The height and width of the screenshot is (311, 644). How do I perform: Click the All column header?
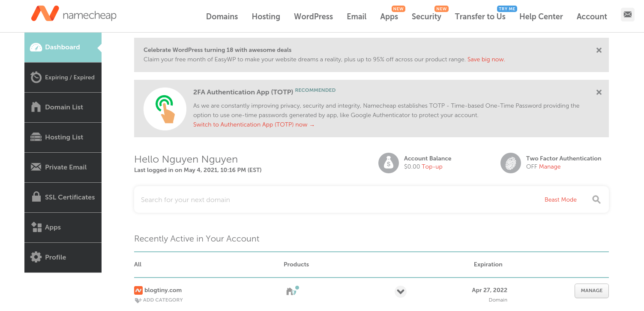click(x=138, y=264)
